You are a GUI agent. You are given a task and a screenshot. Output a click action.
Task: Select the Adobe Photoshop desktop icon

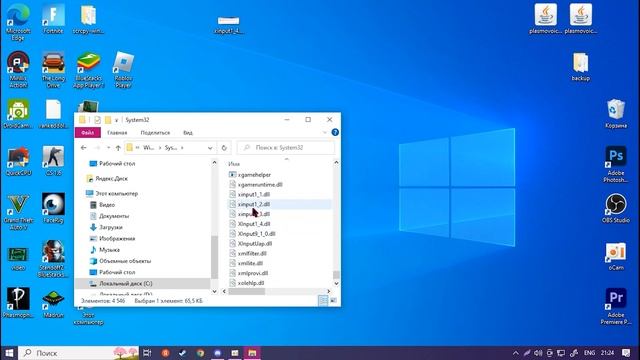point(616,164)
